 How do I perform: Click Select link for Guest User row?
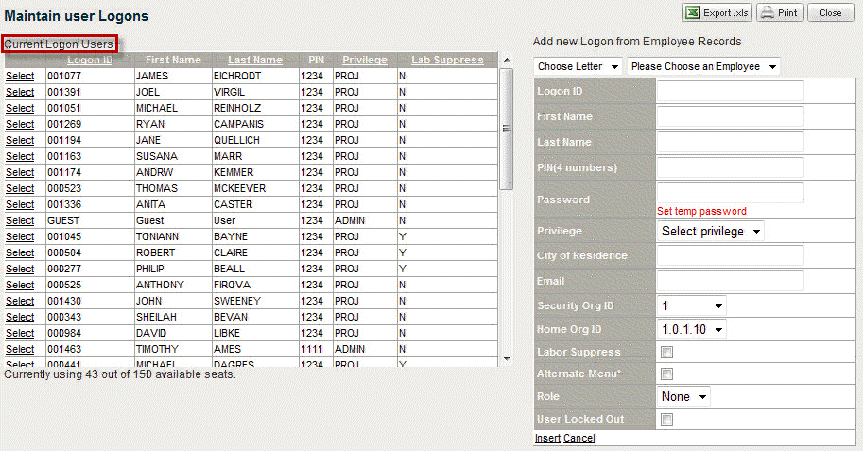20,220
